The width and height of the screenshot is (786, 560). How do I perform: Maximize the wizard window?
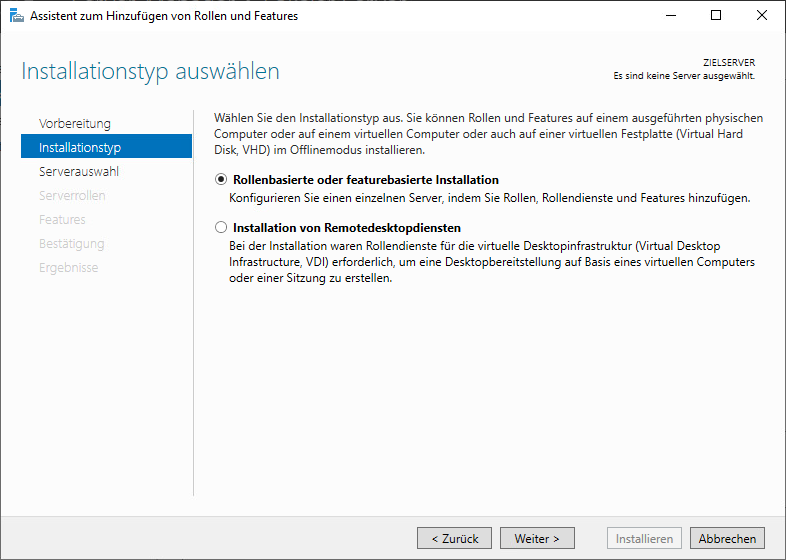click(716, 15)
